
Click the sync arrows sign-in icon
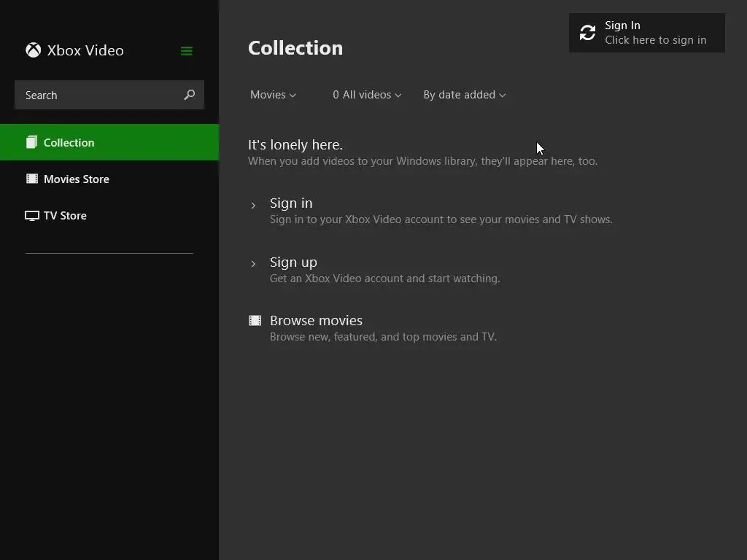[587, 33]
